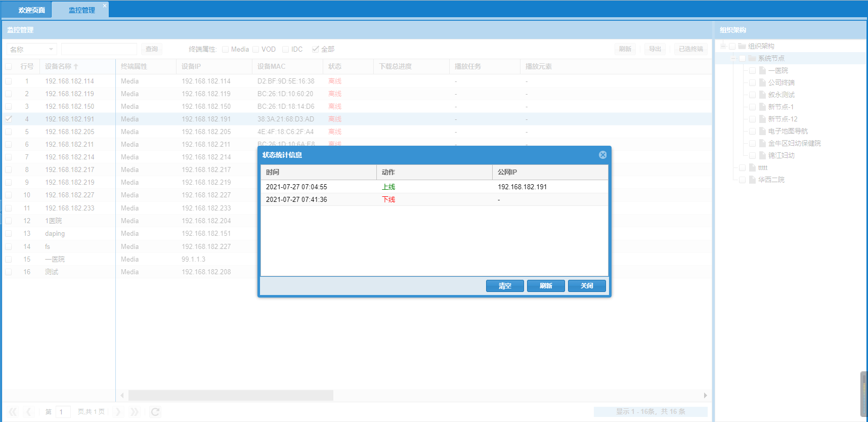
Task: Click the pagination refresh icon
Action: 155,412
